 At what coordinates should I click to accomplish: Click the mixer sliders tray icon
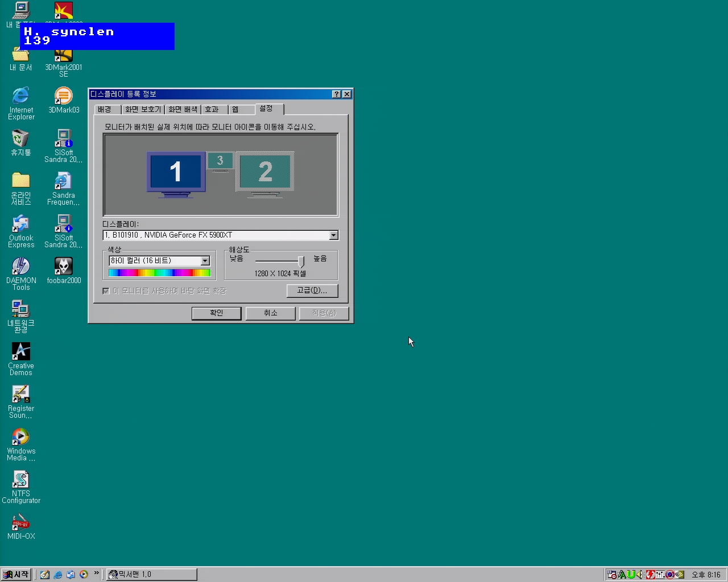pyautogui.click(x=660, y=575)
